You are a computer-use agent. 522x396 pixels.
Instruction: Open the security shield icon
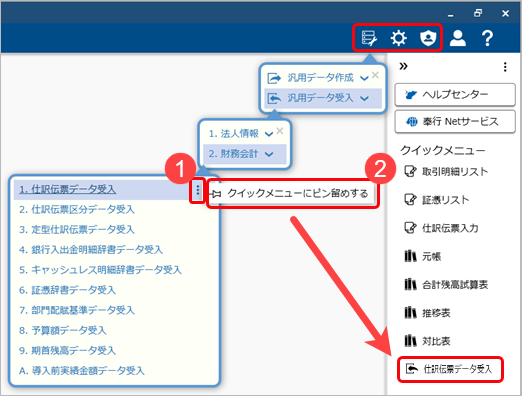pyautogui.click(x=428, y=38)
